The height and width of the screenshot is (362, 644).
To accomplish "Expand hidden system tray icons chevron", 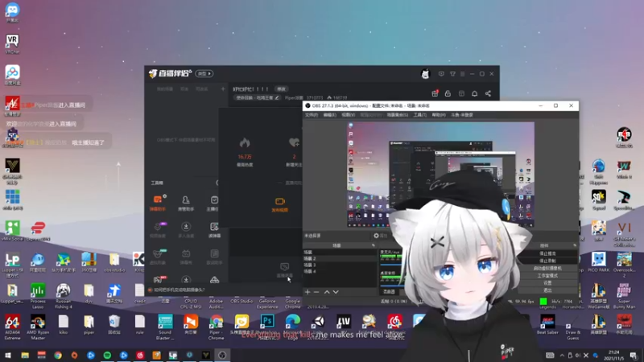I will pos(562,355).
